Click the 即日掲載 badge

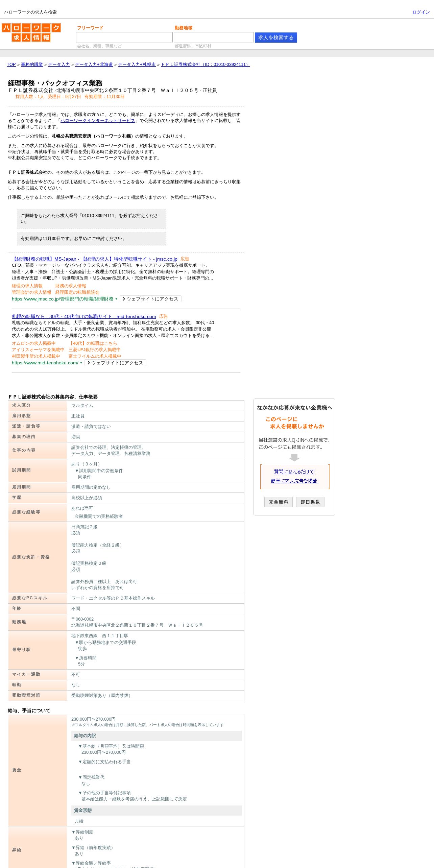click(x=310, y=502)
